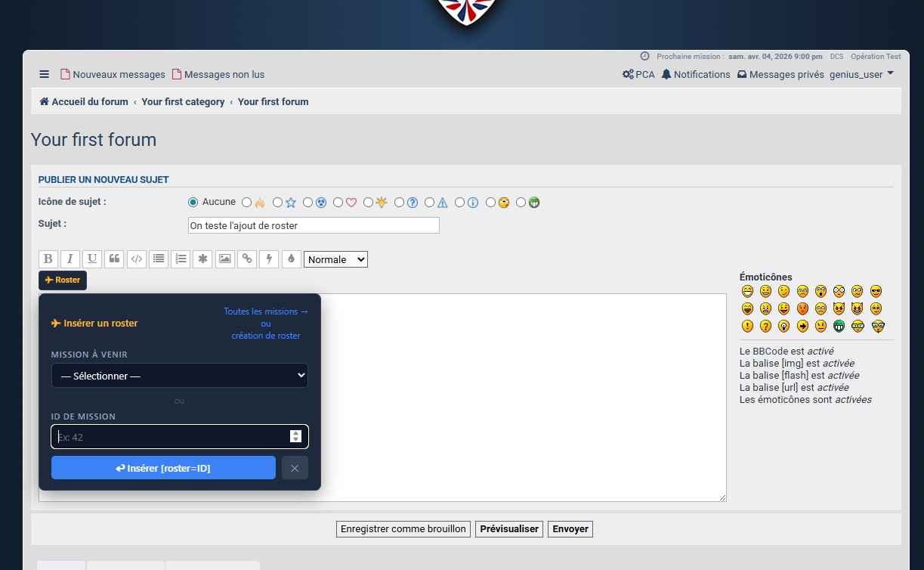Image resolution: width=924 pixels, height=570 pixels.
Task: Insert URL link BBCode icon
Action: pyautogui.click(x=247, y=259)
